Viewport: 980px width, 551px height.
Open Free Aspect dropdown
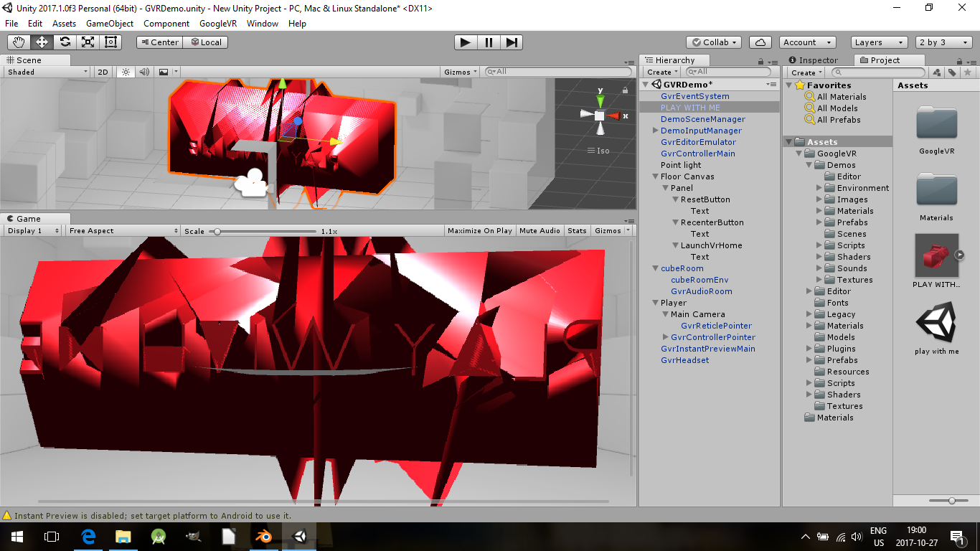pyautogui.click(x=123, y=231)
